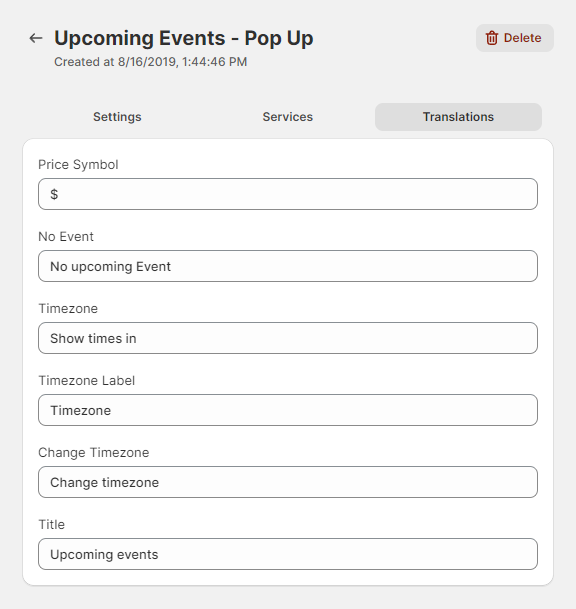Go back using the left arrow icon
The height and width of the screenshot is (609, 576).
point(36,38)
